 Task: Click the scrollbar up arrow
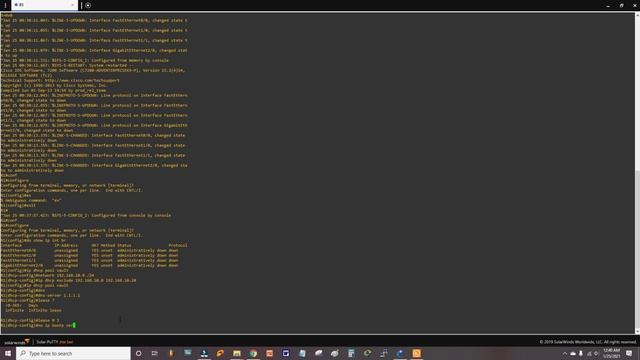(x=637, y=15)
